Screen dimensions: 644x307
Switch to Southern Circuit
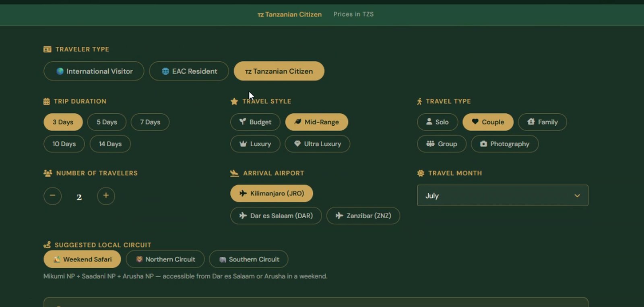pyautogui.click(x=248, y=259)
